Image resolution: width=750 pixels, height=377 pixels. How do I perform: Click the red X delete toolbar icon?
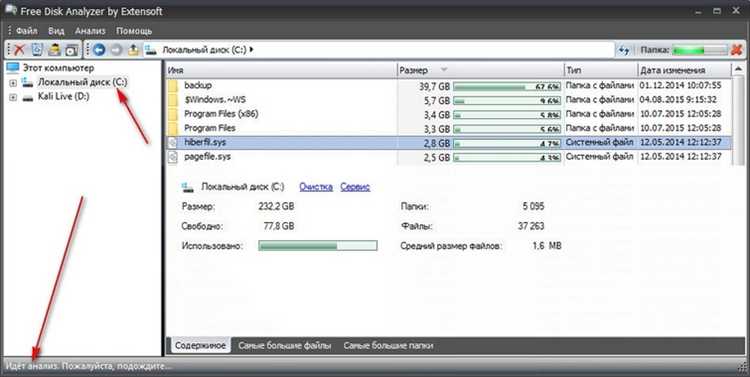pyautogui.click(x=19, y=49)
